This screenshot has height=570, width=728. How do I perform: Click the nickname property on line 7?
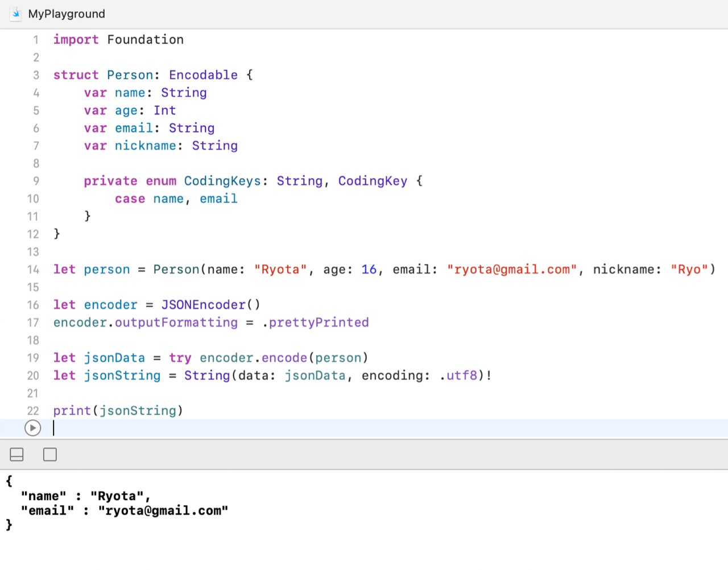pos(145,146)
